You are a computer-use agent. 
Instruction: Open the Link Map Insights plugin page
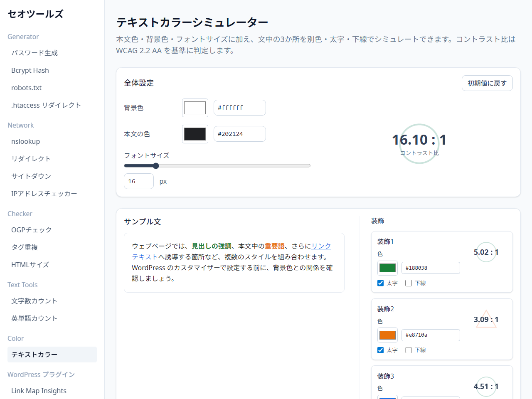click(x=39, y=391)
